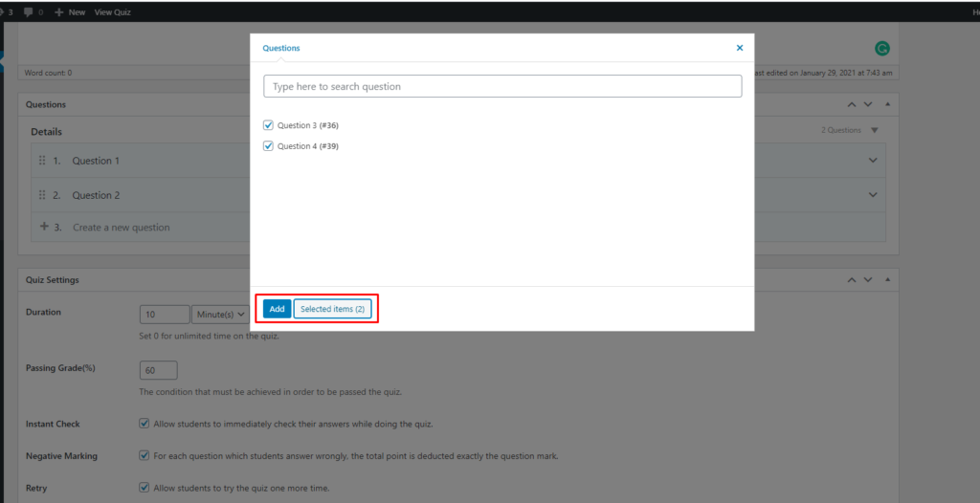Click the comments bubble icon in admin bar
The height and width of the screenshot is (503, 980).
30,12
